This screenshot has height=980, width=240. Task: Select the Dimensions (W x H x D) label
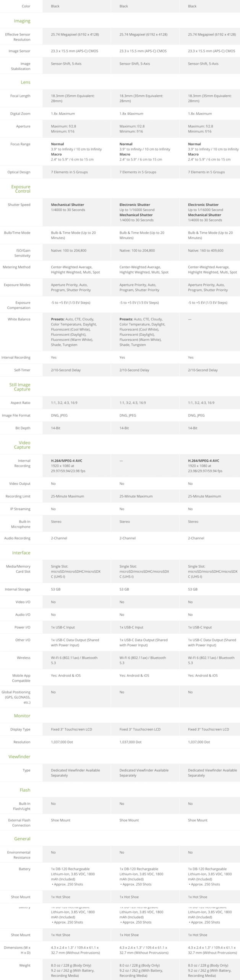[17, 950]
